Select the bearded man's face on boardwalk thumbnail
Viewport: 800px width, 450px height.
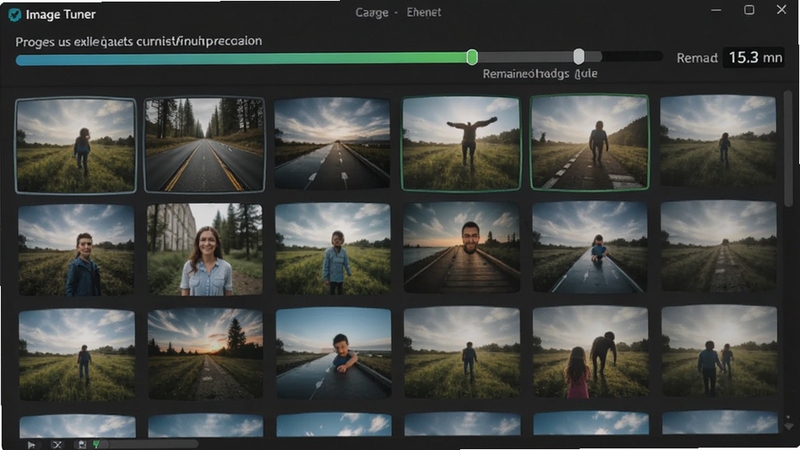[x=462, y=247]
